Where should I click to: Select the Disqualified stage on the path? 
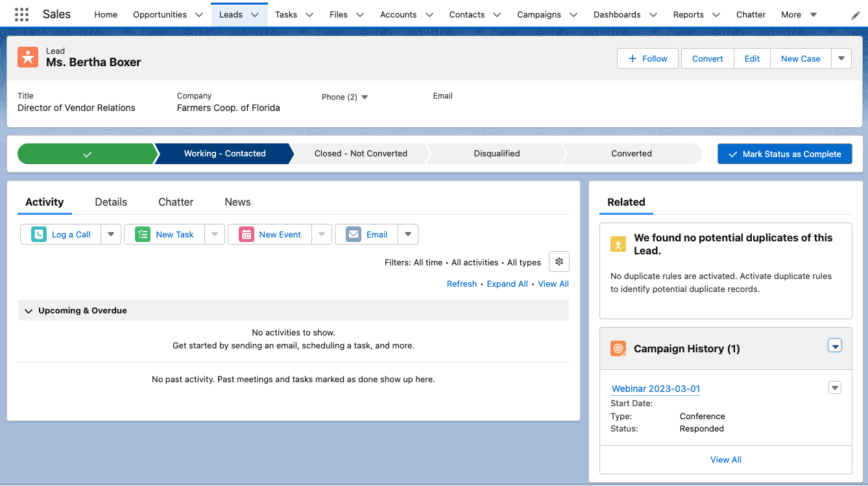pos(496,153)
